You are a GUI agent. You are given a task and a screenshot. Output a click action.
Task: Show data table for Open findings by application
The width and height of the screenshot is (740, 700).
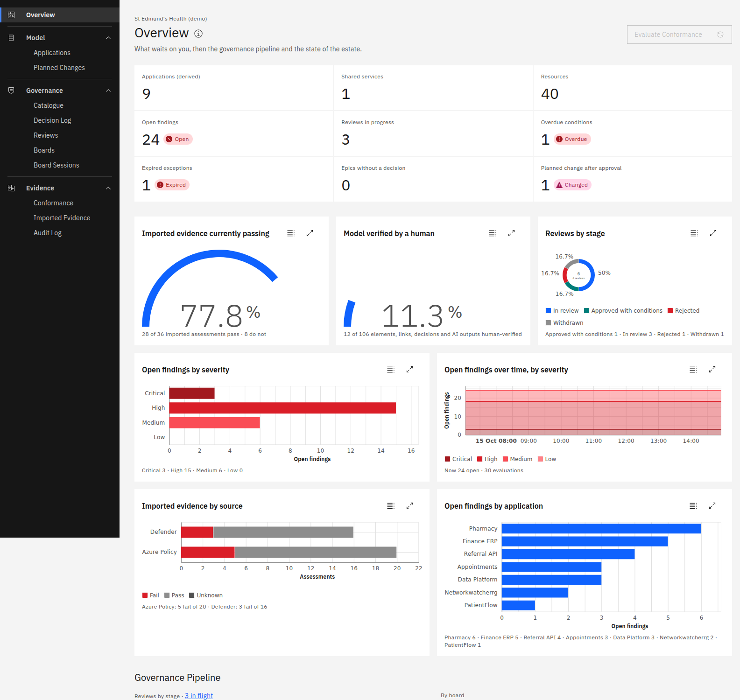point(693,506)
